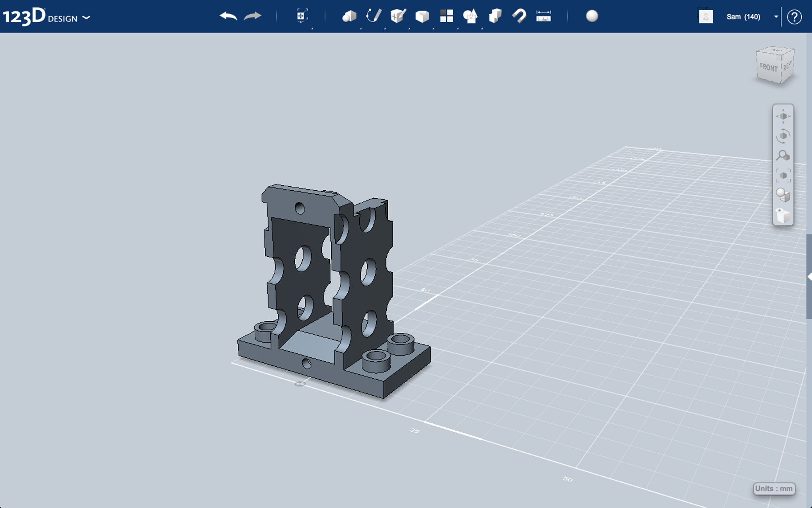Screen dimensions: 812x508
Task: Expand the account dropdown arrow
Action: (x=776, y=17)
